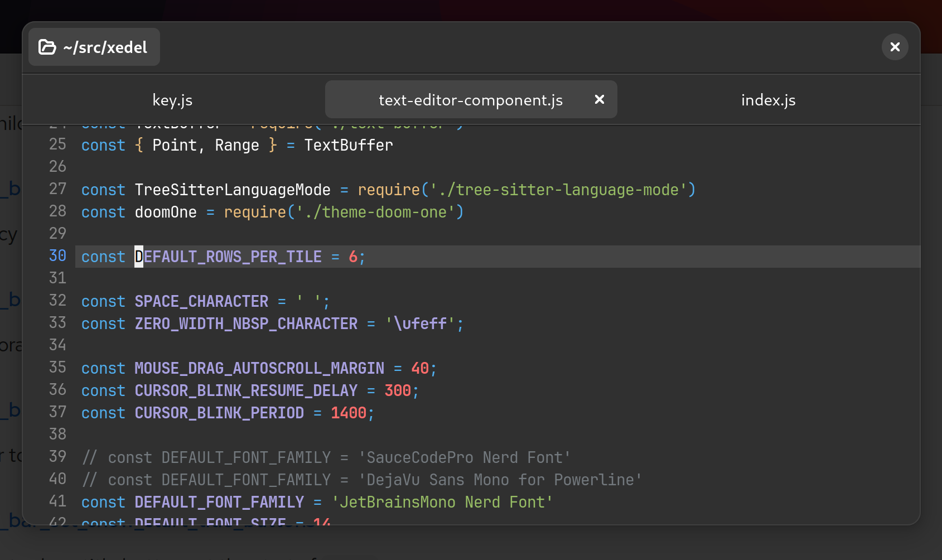This screenshot has width=942, height=560.
Task: Click the './theme-doom-one' string
Action: 375,212
